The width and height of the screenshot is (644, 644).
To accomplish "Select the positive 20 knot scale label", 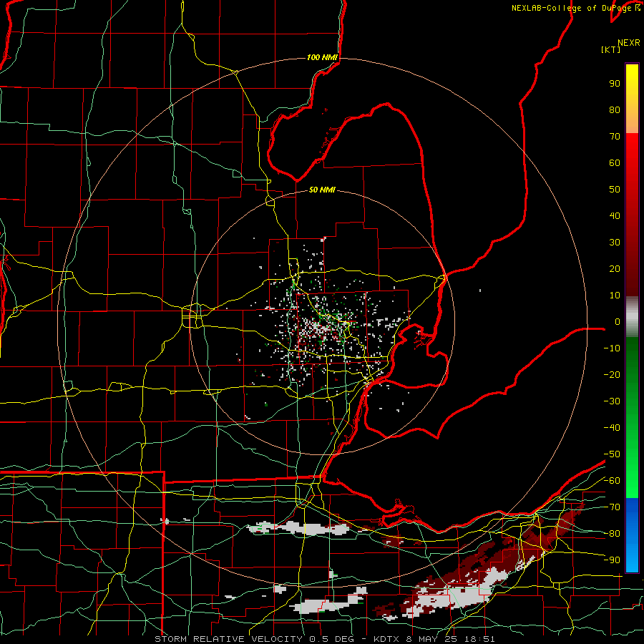I will coord(615,268).
